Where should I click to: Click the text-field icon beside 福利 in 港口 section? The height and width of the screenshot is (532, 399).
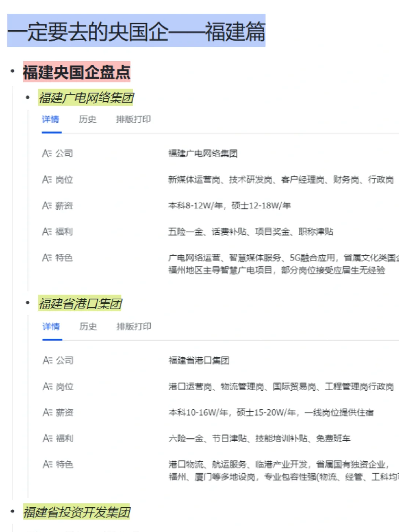pos(47,438)
